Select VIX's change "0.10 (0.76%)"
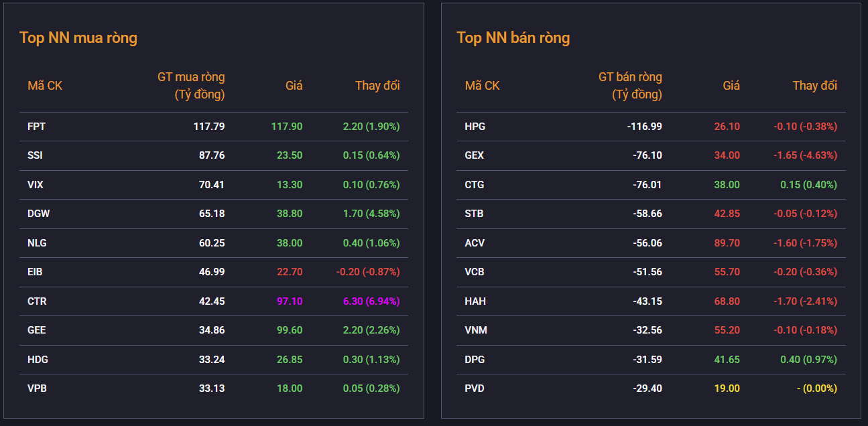This screenshot has height=426, width=868. tap(371, 184)
